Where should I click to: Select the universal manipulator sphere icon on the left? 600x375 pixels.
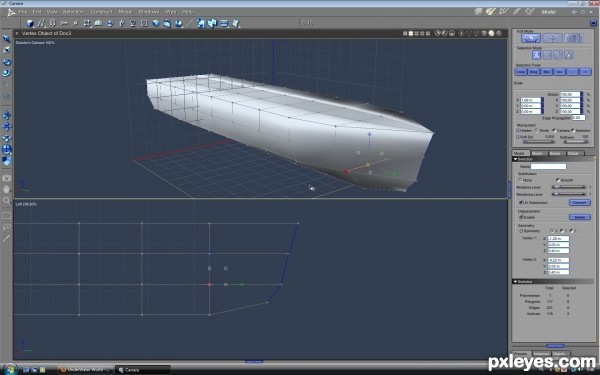click(x=7, y=150)
